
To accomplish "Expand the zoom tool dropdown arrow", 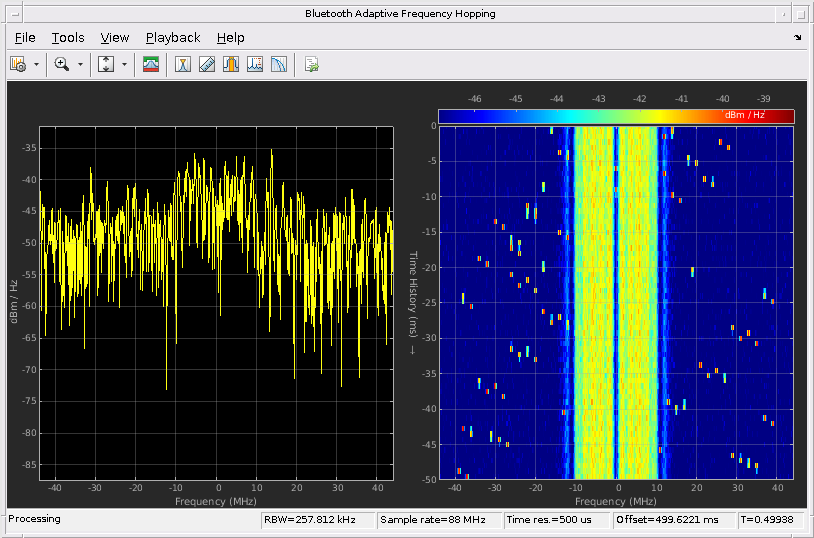I will pos(80,64).
